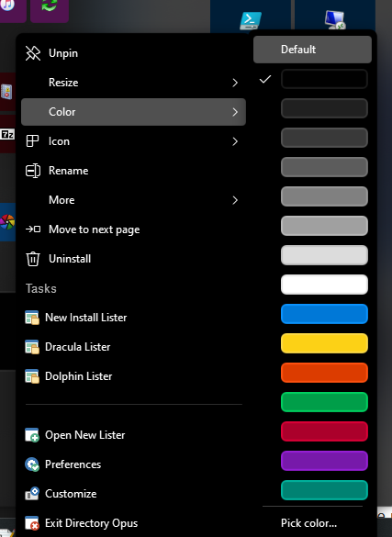The width and height of the screenshot is (392, 537).
Task: Click the Uninstall trash can icon
Action: pyautogui.click(x=33, y=259)
